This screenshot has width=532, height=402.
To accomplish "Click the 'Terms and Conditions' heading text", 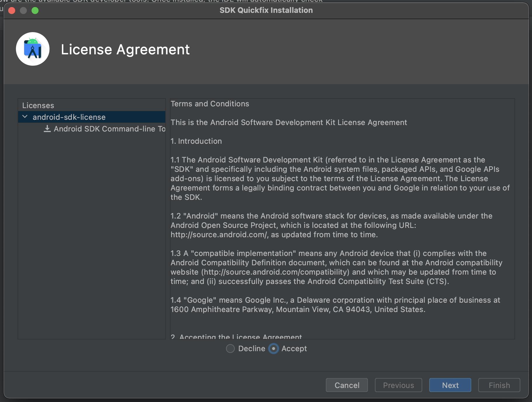I will pyautogui.click(x=210, y=104).
